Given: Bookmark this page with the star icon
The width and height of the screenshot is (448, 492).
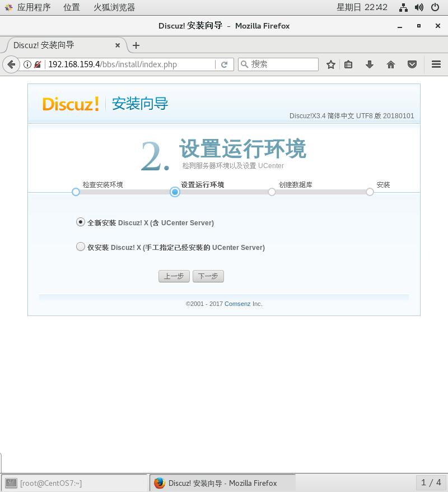Looking at the screenshot, I should [331, 64].
